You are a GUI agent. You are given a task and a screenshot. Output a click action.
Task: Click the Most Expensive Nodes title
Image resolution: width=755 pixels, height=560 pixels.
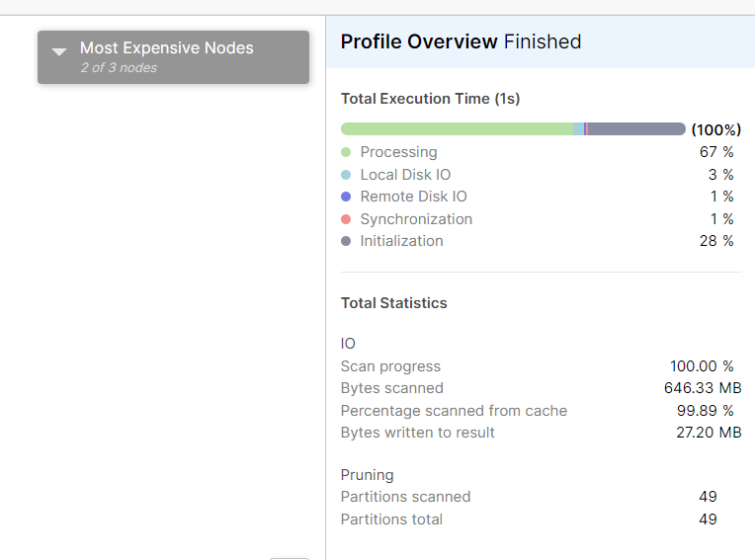click(x=166, y=47)
